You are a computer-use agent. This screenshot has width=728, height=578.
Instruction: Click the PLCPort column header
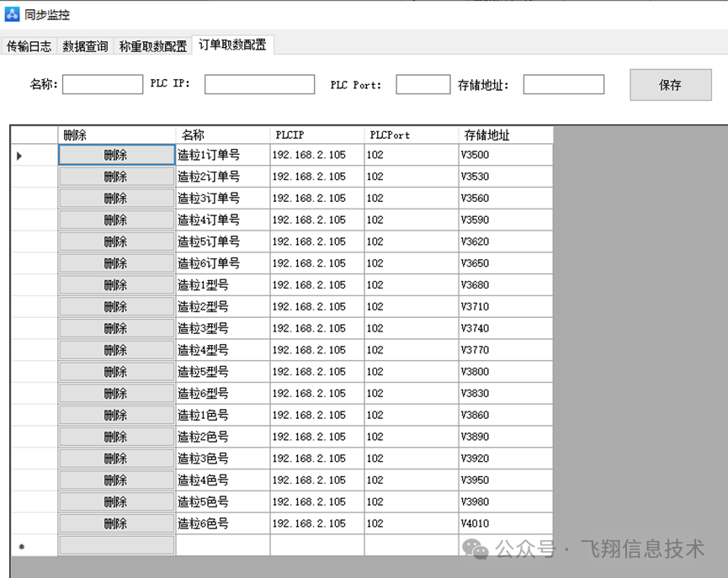(x=412, y=135)
